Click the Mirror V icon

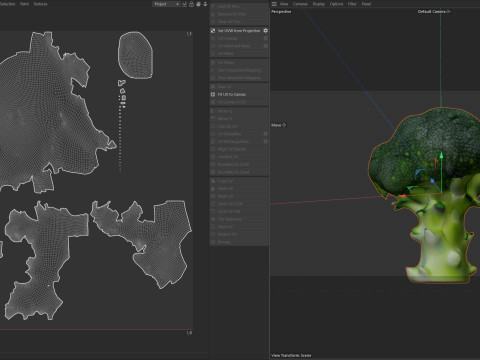(x=213, y=119)
